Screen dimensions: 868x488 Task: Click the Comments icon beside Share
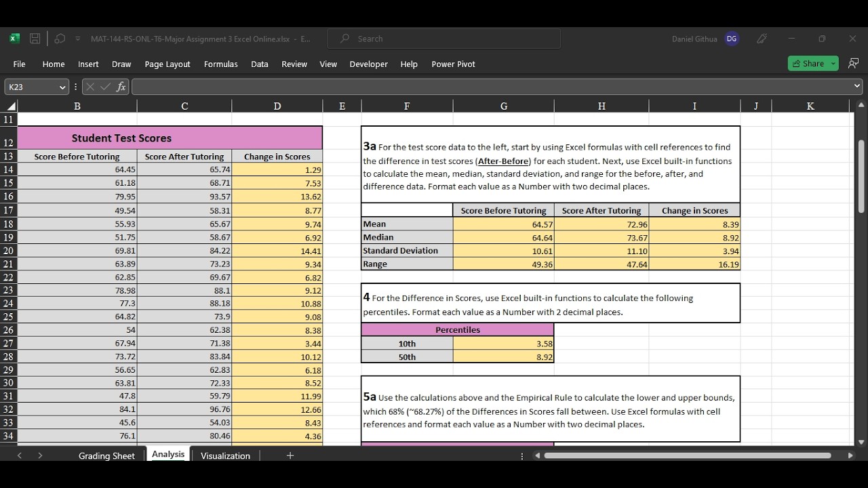(x=853, y=63)
